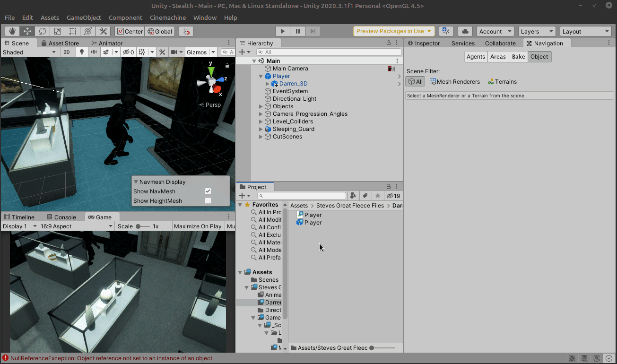This screenshot has width=617, height=364.
Task: Click the favorites star in the Project toolbar
Action: click(377, 196)
